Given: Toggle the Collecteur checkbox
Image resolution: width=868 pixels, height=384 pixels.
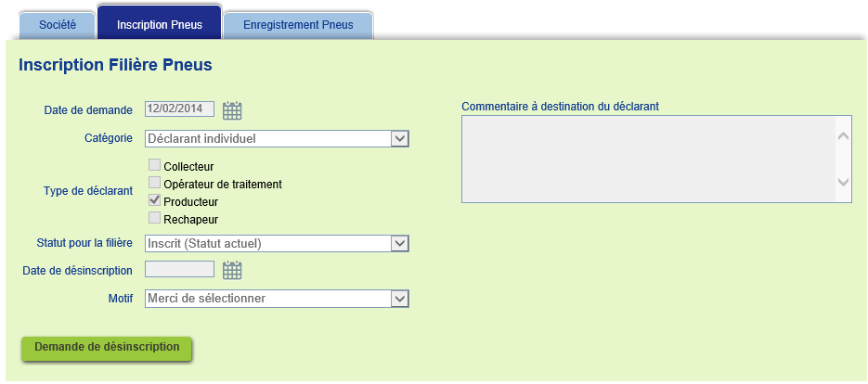Looking at the screenshot, I should [154, 165].
